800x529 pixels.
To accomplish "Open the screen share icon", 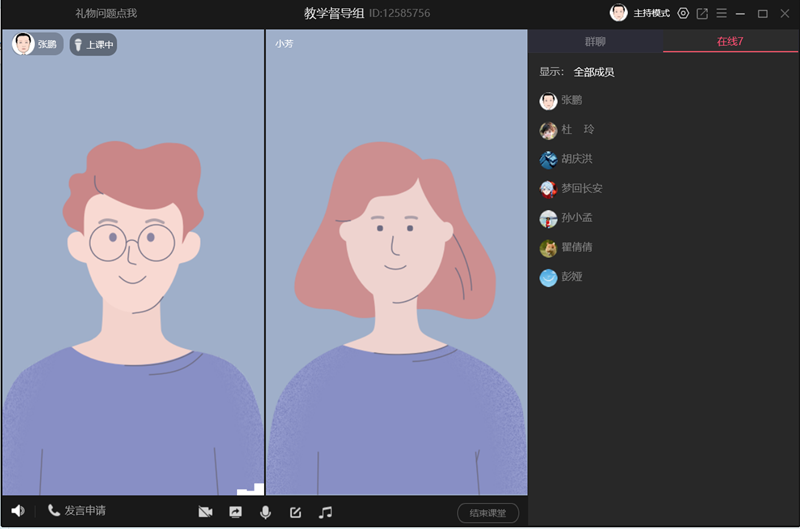I will [236, 512].
